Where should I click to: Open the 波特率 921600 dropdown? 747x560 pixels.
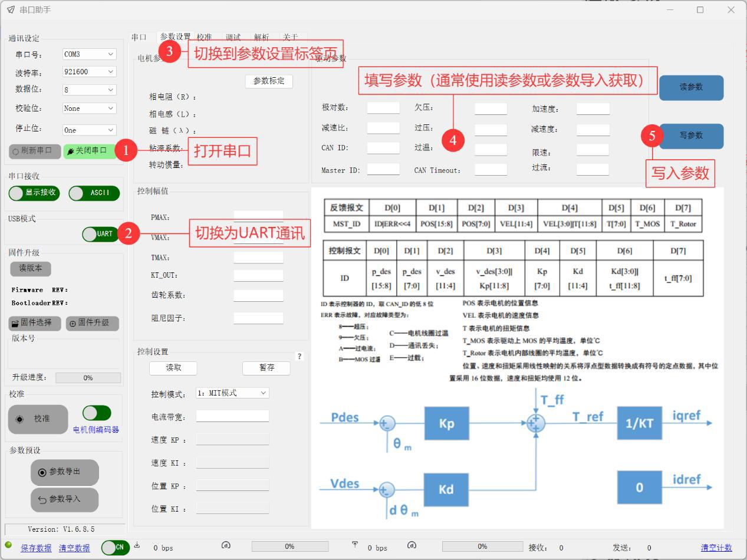89,72
